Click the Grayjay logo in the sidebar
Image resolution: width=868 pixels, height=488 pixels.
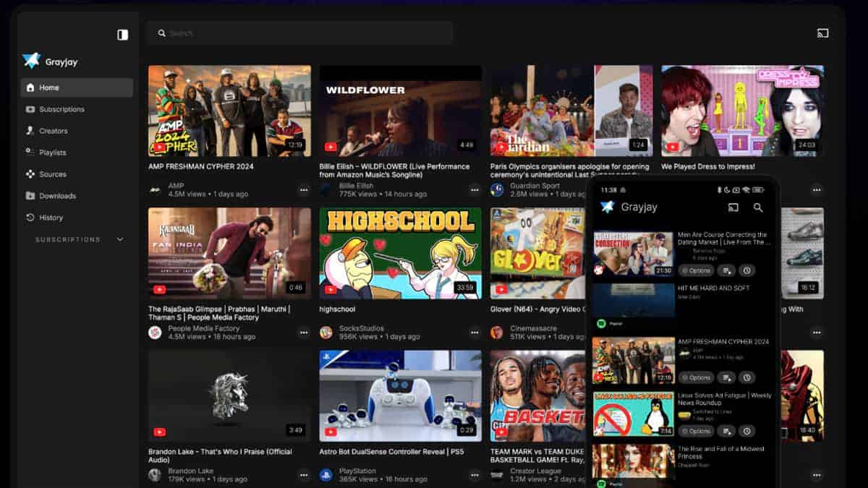coord(32,61)
